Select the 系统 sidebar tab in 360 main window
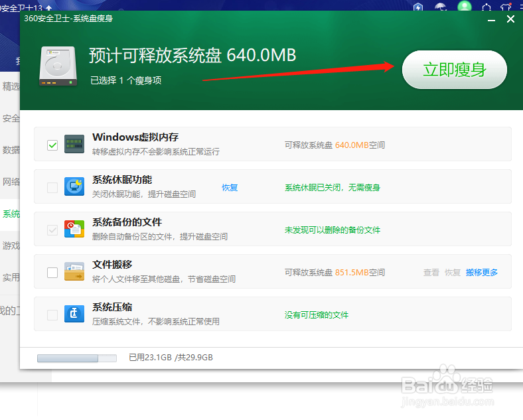 (10, 214)
